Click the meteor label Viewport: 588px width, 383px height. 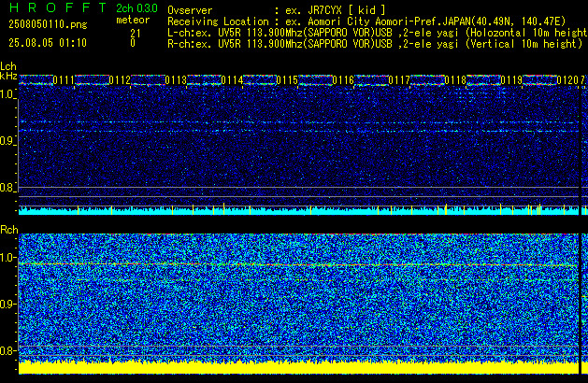click(x=133, y=20)
